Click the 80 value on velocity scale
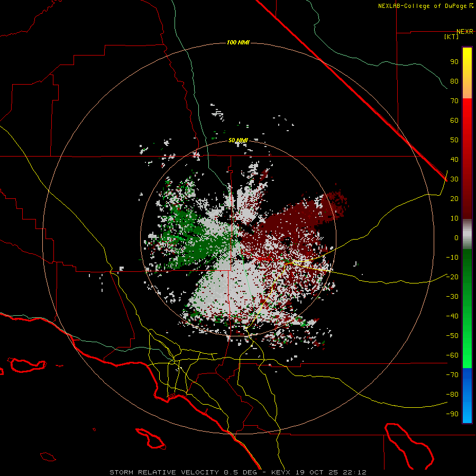 [454, 81]
